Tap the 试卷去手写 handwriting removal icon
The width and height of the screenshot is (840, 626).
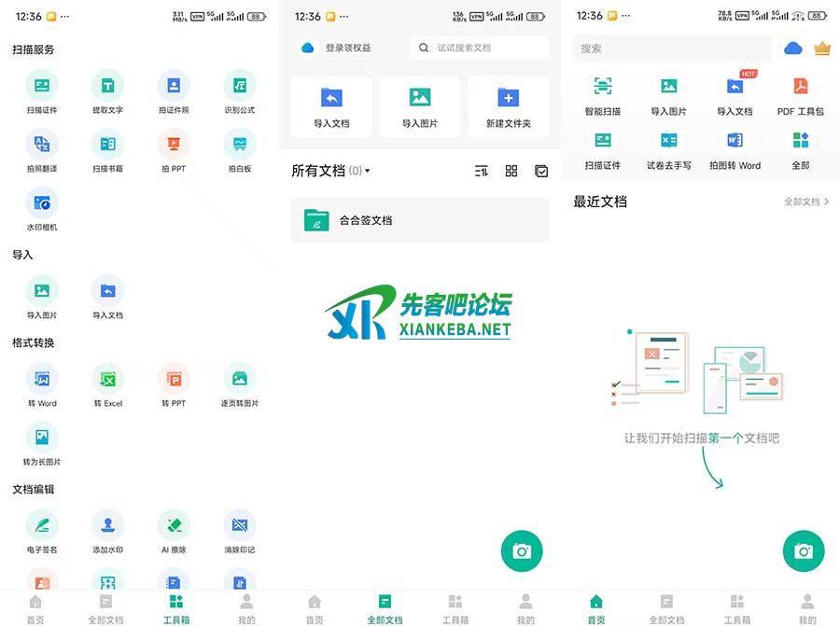(x=668, y=147)
